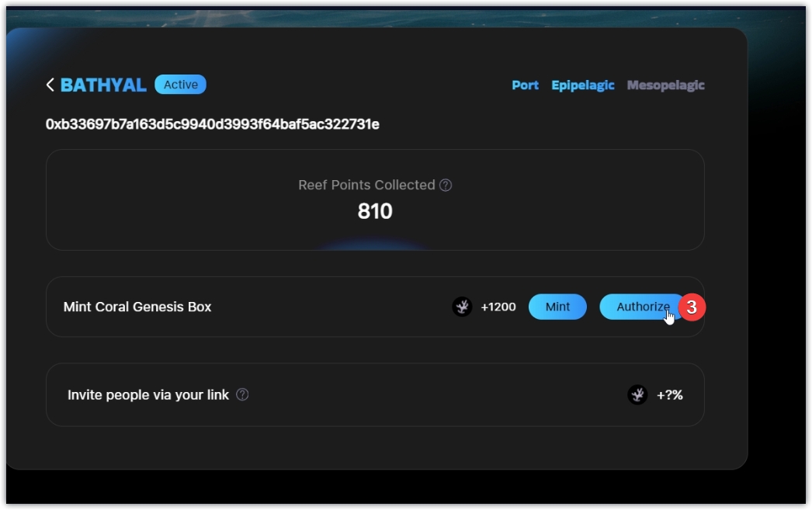Click the Active status badge

coord(180,85)
